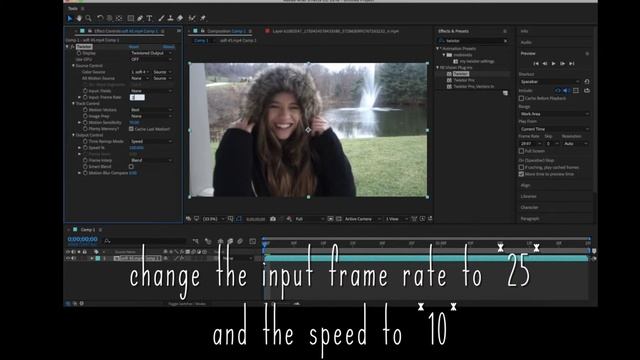Select the Brush tool
640x360 pixels.
tap(161, 18)
